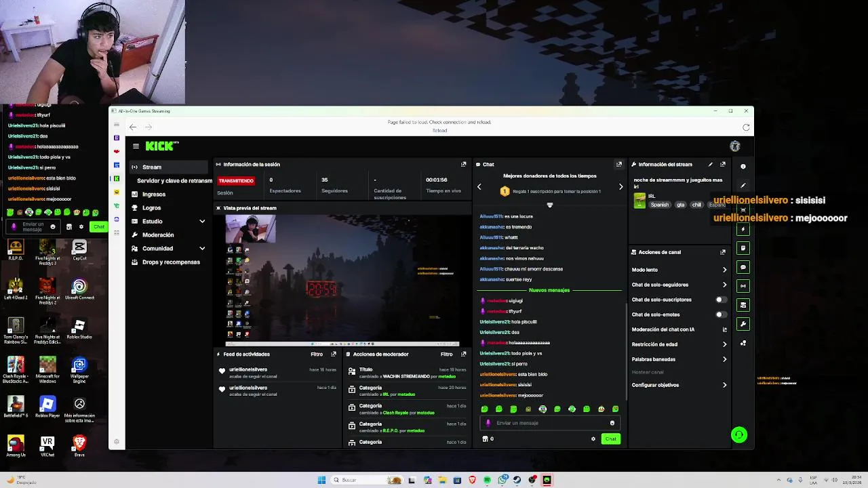Click the green Chat send button
The height and width of the screenshot is (488, 868).
pyautogui.click(x=610, y=439)
